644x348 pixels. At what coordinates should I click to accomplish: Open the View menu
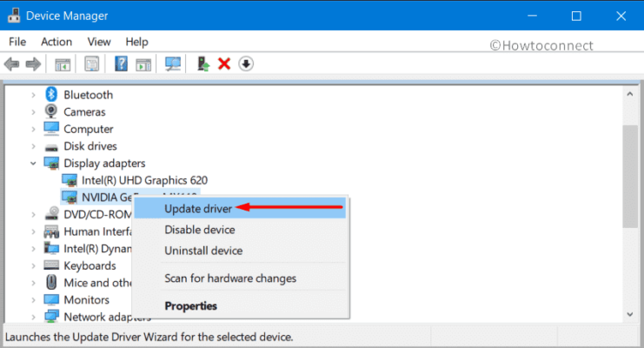[x=99, y=42]
